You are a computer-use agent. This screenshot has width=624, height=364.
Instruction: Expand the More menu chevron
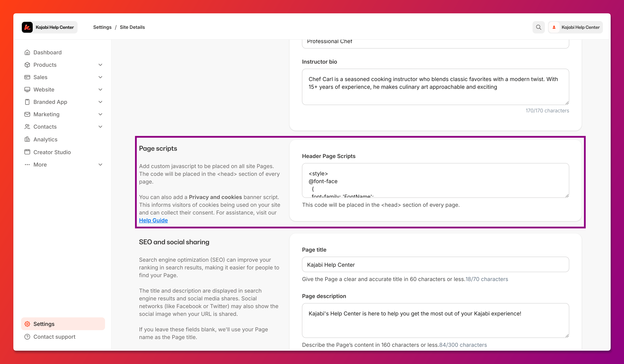click(100, 165)
